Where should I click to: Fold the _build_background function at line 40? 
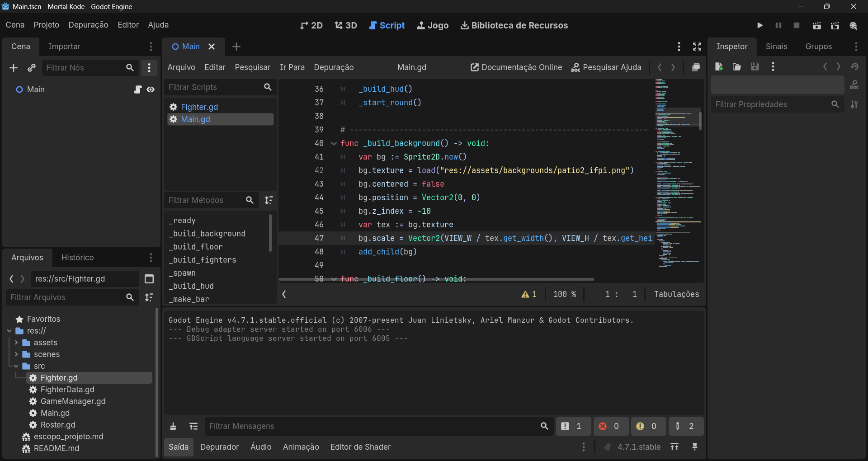[x=334, y=144]
